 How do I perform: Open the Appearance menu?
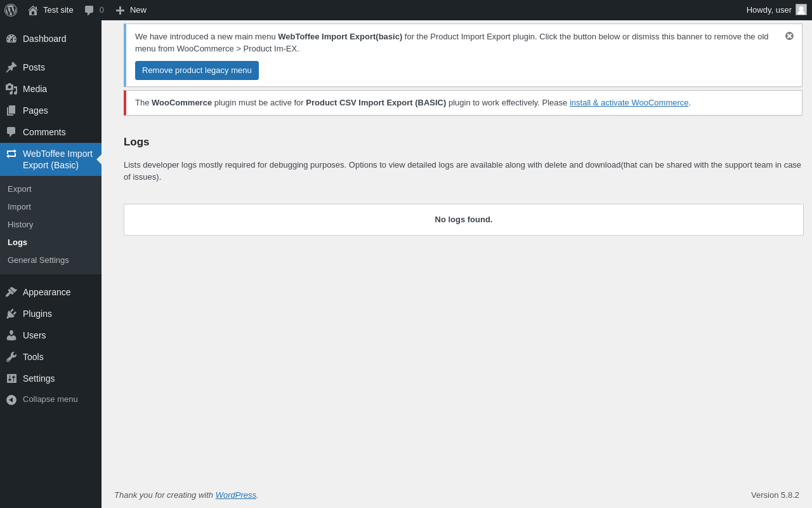click(51, 292)
